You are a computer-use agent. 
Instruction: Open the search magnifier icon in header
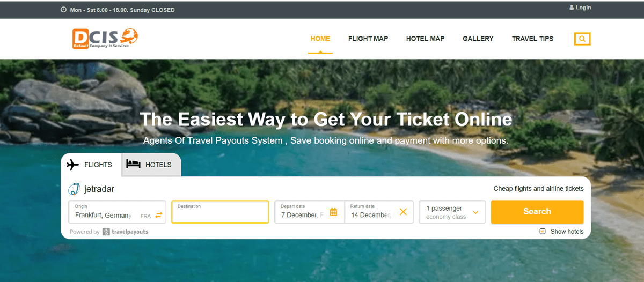tap(582, 39)
